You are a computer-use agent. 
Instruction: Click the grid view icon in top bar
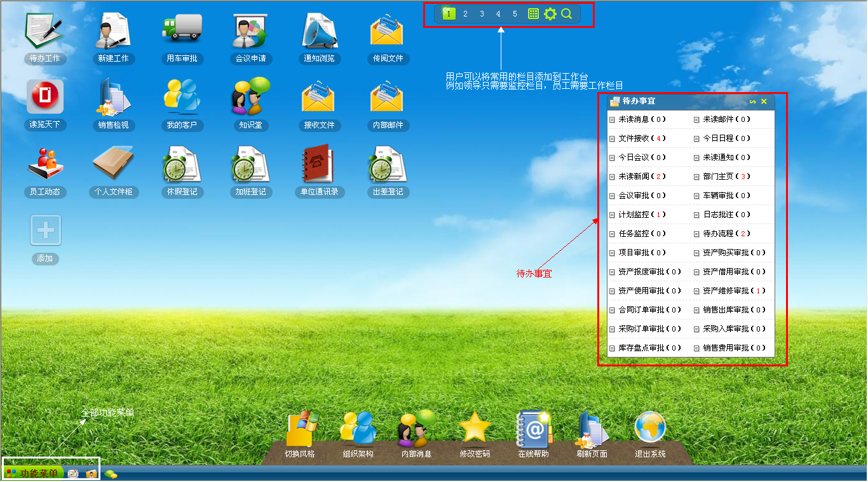(534, 13)
